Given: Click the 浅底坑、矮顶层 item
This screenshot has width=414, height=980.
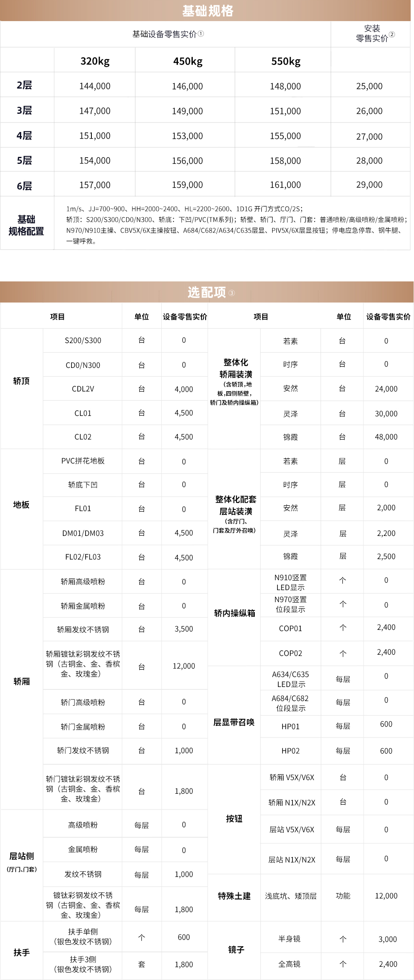Looking at the screenshot, I should [290, 896].
